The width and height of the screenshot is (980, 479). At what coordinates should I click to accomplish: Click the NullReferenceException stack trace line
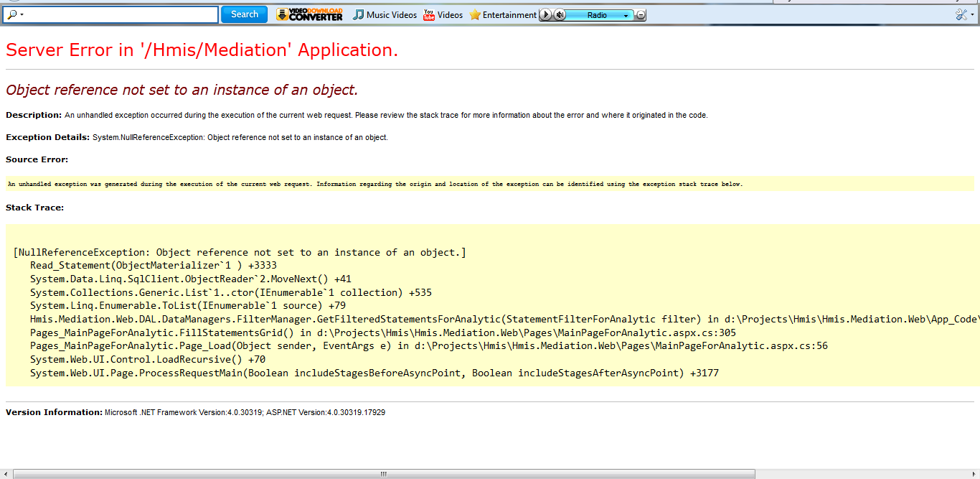click(240, 252)
